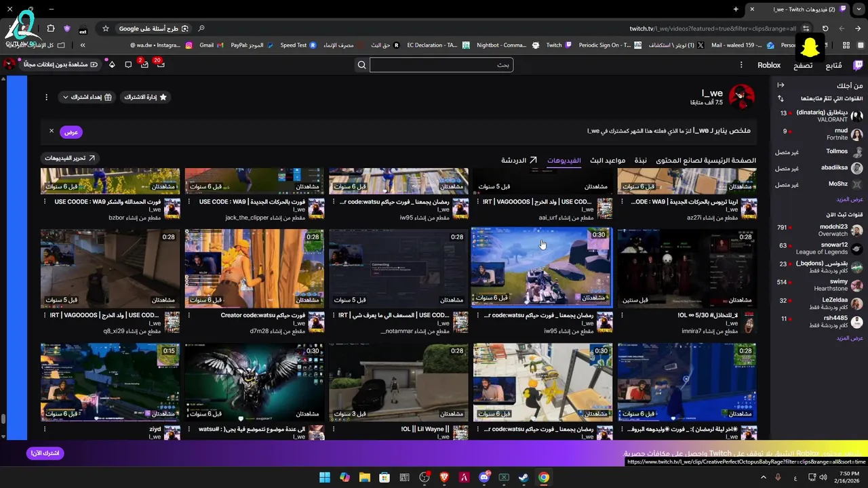Click the Twitch search input field
The image size is (868, 488).
click(x=441, y=65)
